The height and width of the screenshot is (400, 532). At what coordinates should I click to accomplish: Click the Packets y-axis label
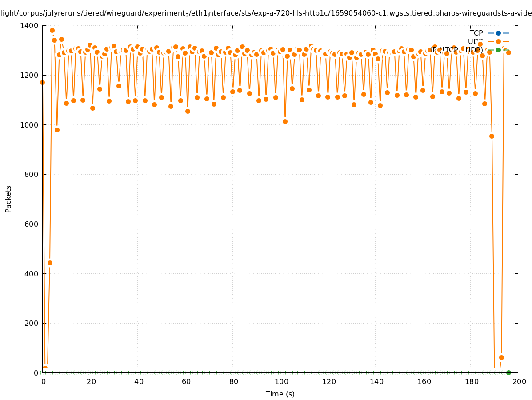pyautogui.click(x=8, y=199)
